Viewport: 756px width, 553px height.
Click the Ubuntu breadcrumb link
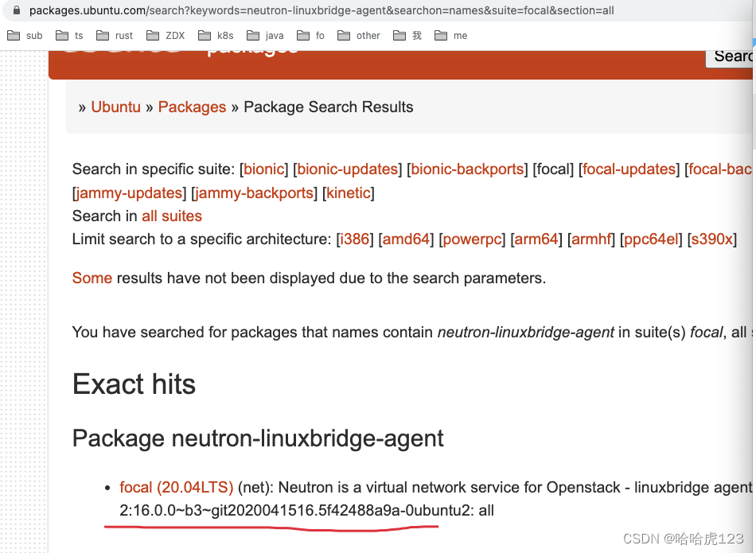tap(115, 107)
